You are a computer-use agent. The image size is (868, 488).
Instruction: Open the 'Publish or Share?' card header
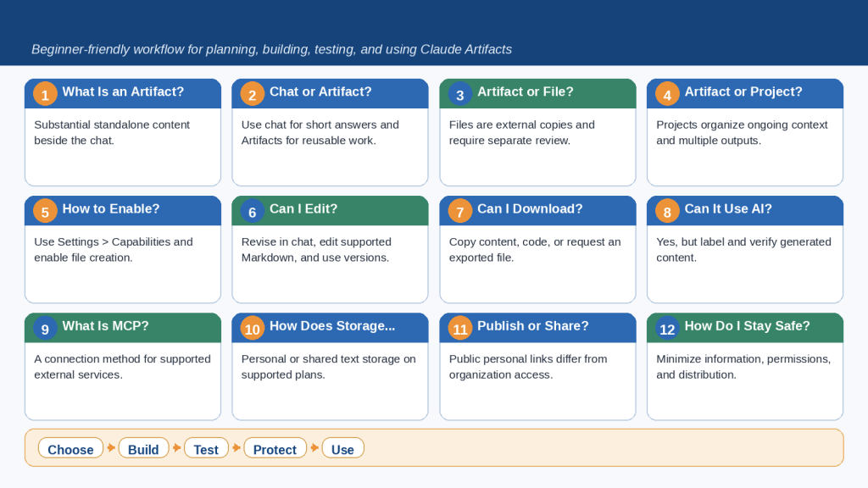point(537,328)
